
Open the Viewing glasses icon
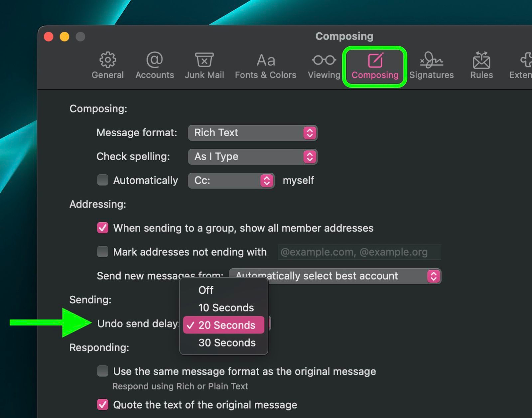tap(324, 60)
